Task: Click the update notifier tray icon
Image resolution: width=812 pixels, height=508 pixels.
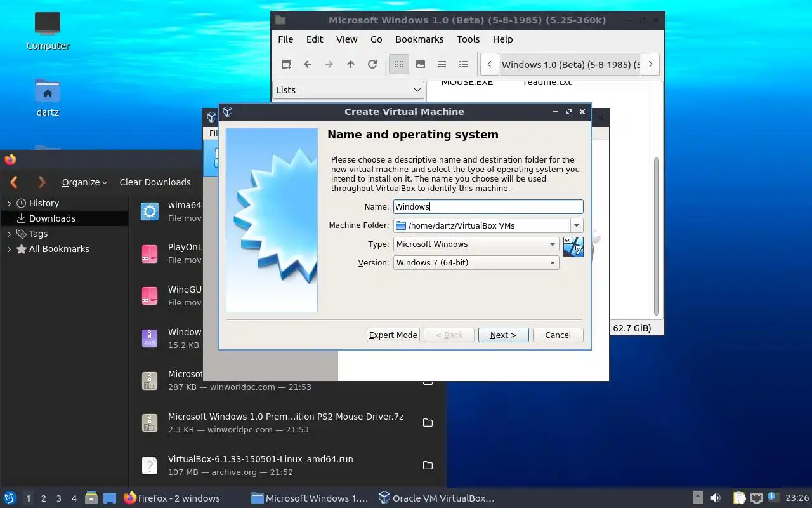Action: (x=773, y=498)
